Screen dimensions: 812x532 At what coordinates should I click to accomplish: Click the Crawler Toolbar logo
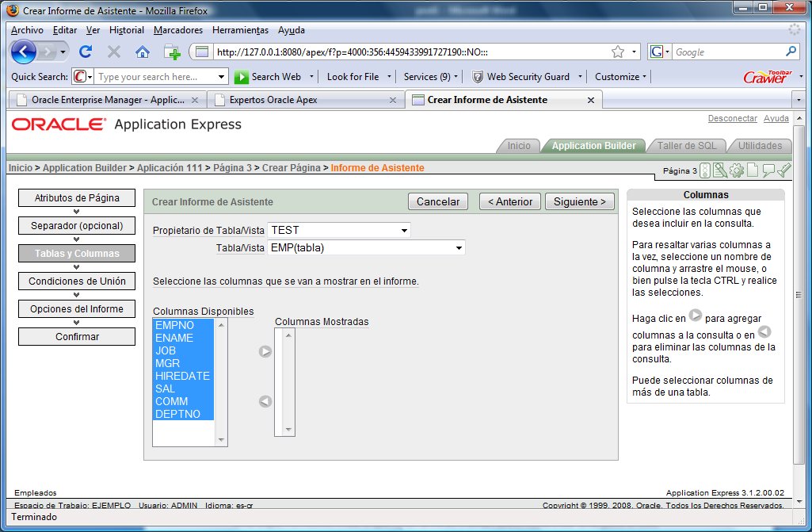point(768,77)
